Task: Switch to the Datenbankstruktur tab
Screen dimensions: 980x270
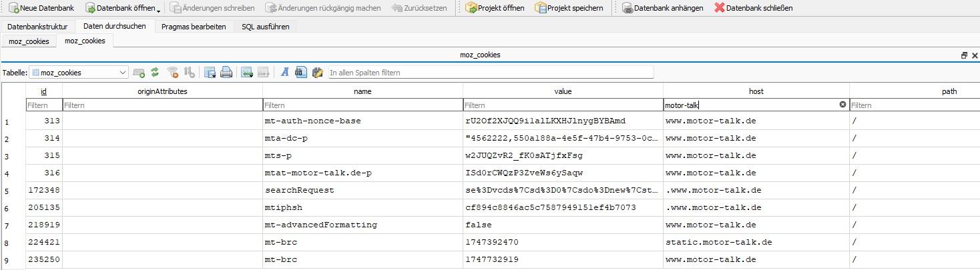Action: [x=37, y=27]
